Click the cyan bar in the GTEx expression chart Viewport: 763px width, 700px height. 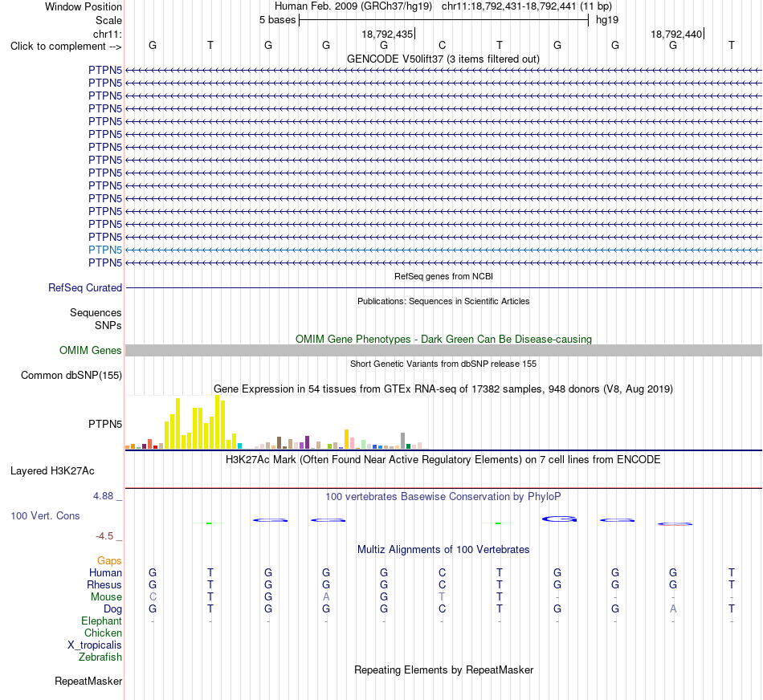click(240, 446)
